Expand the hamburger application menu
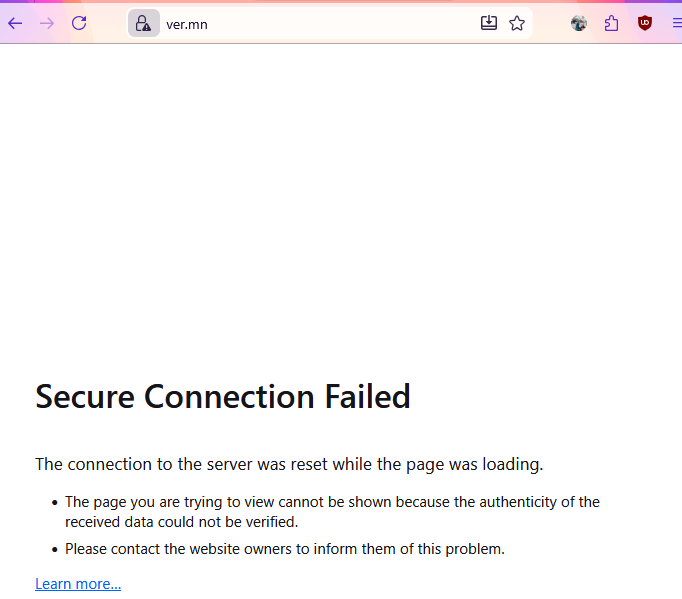The height and width of the screenshot is (599, 682). (676, 23)
